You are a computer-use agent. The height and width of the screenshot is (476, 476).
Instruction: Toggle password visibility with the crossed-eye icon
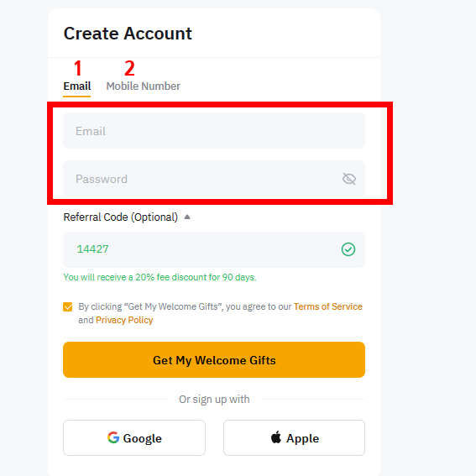coord(348,179)
